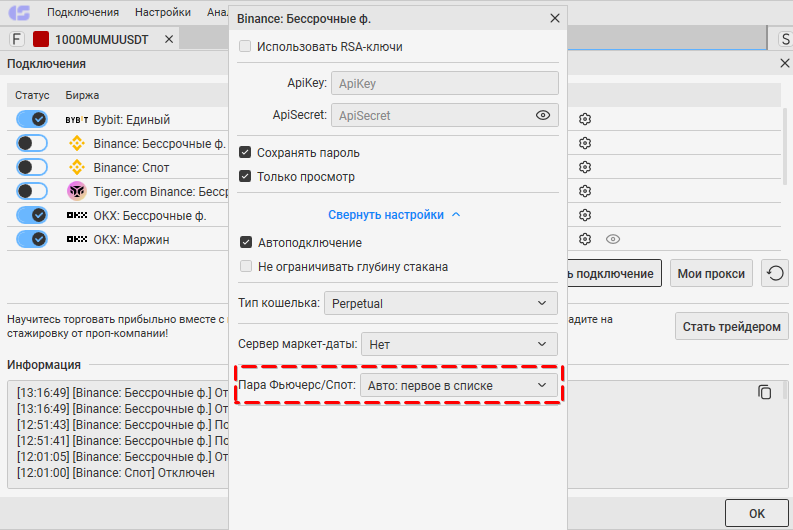Image resolution: width=793 pixels, height=530 pixels.
Task: Toggle the OKX: Бессрочные ф. connection switch
Action: click(x=32, y=215)
